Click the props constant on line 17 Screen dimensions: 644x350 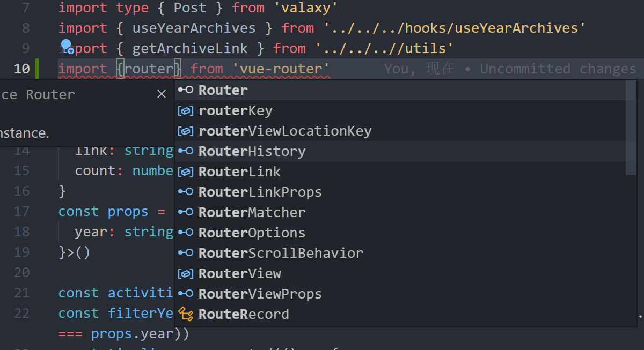[x=128, y=212]
